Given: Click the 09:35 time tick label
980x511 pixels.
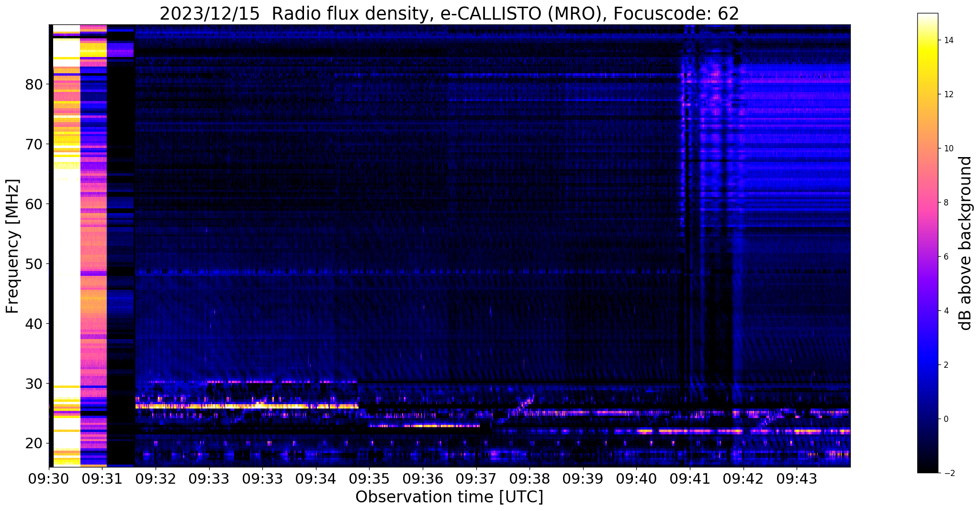Looking at the screenshot, I should [x=369, y=478].
